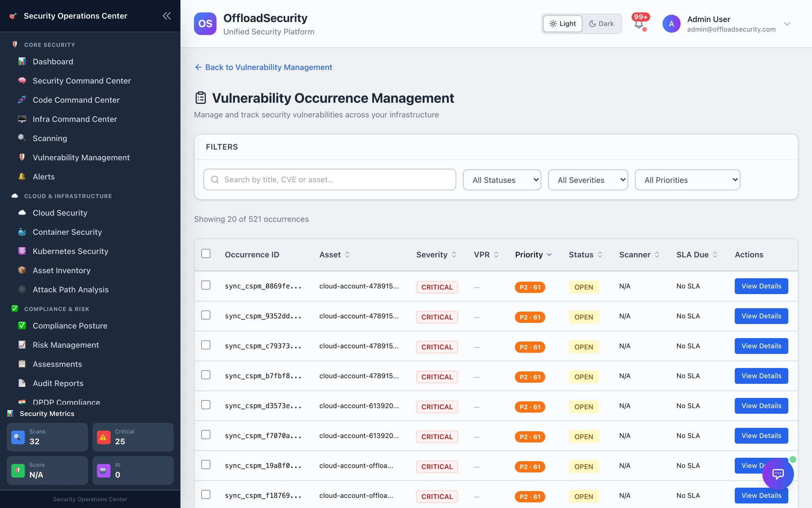Focus the search by title, CVE or asset field

(x=330, y=179)
